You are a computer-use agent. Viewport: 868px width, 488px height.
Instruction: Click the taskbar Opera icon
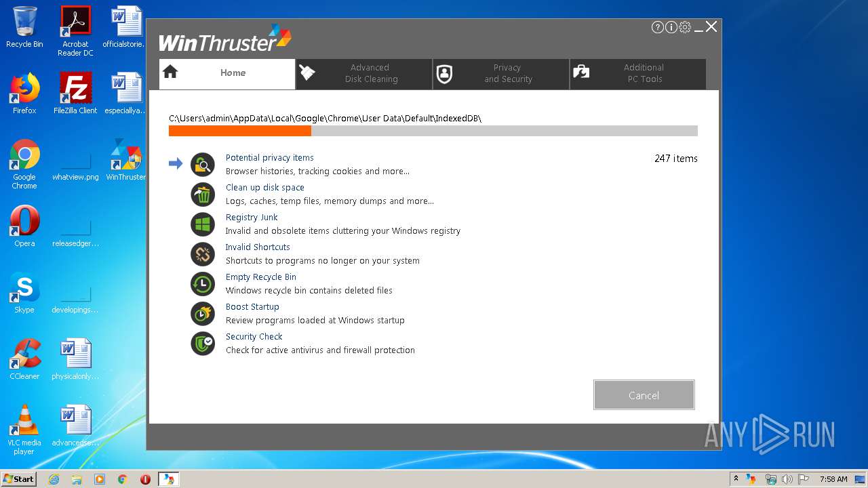(145, 479)
